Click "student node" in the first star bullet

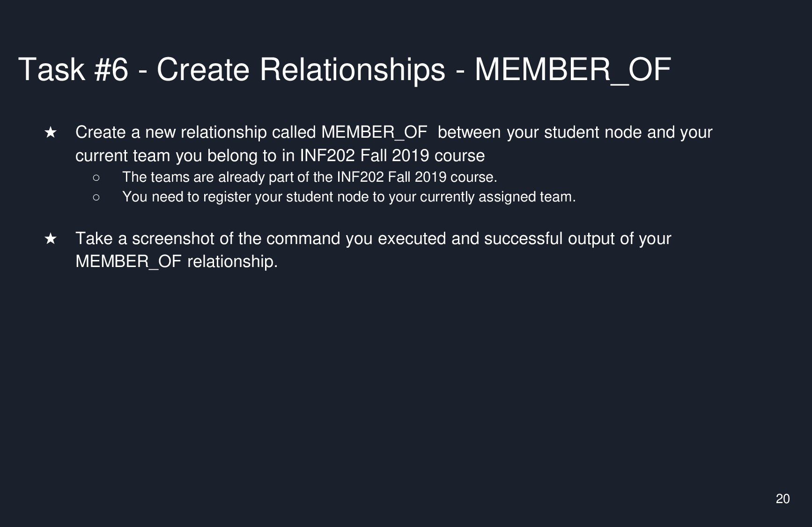pos(592,133)
